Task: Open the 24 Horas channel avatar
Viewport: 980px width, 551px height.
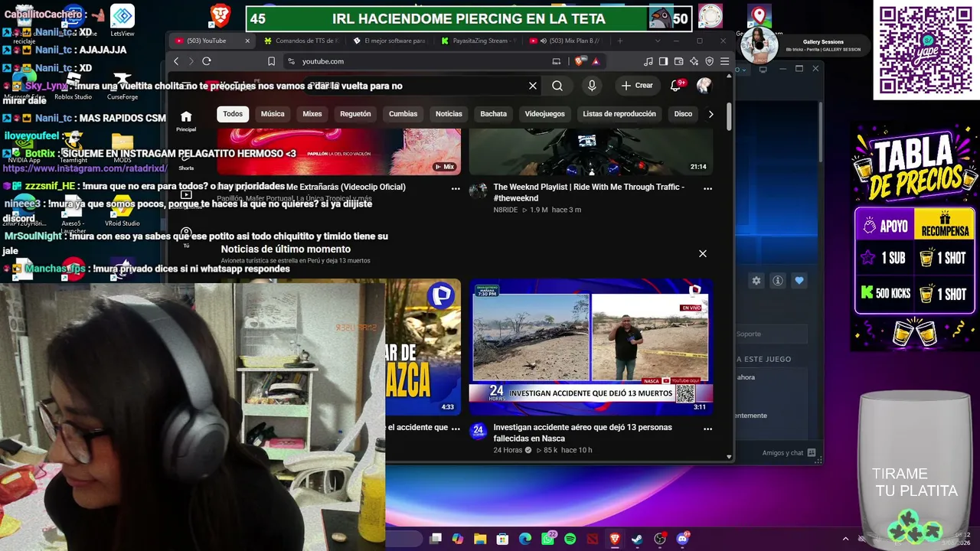Action: 479,431
